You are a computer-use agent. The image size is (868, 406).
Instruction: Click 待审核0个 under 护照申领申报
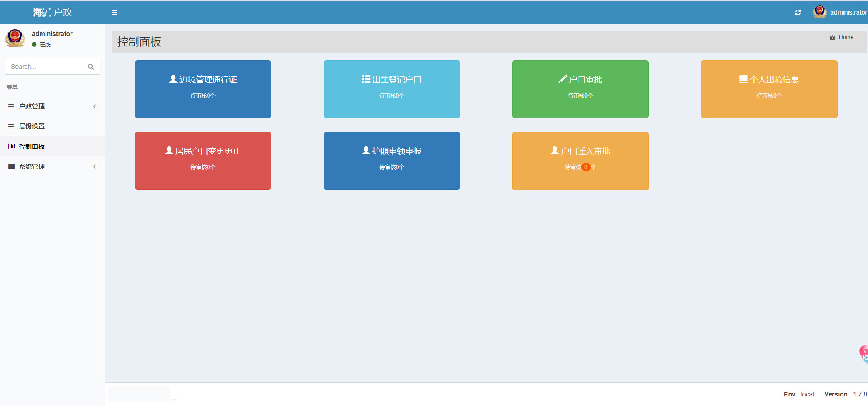pyautogui.click(x=392, y=167)
